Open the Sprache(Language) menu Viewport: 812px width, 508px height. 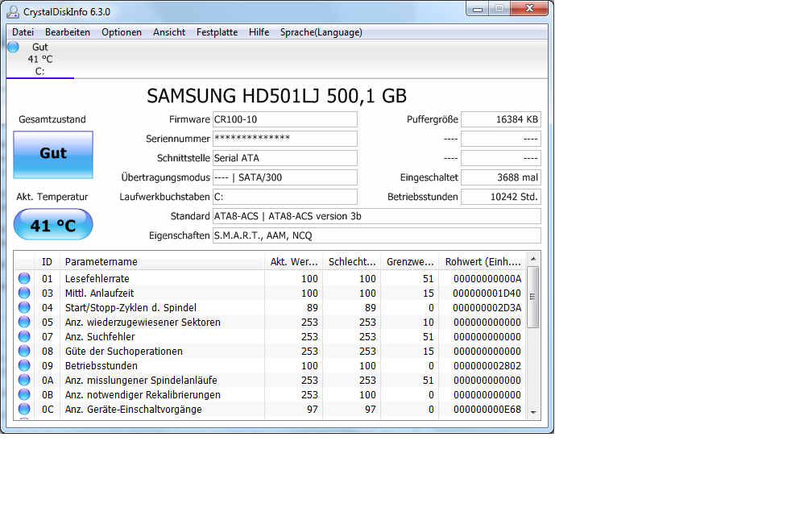(x=321, y=32)
